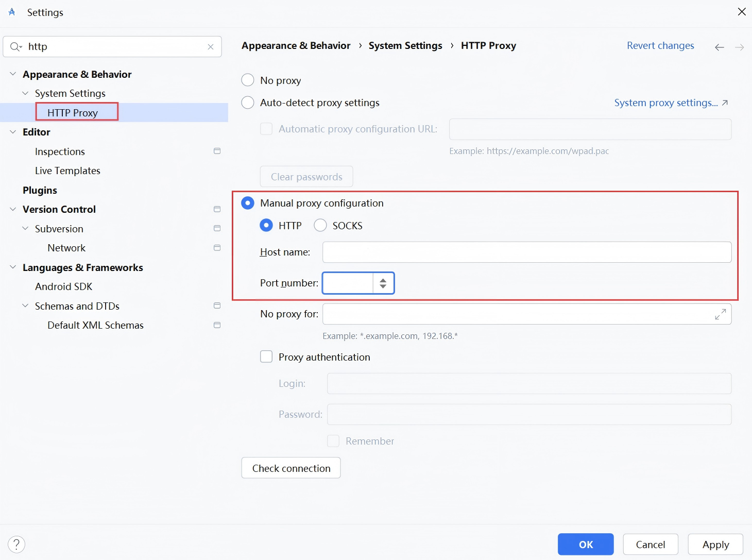Click the Appearance & Behavior breadcrumb
Viewport: 752px width, 560px height.
click(296, 45)
